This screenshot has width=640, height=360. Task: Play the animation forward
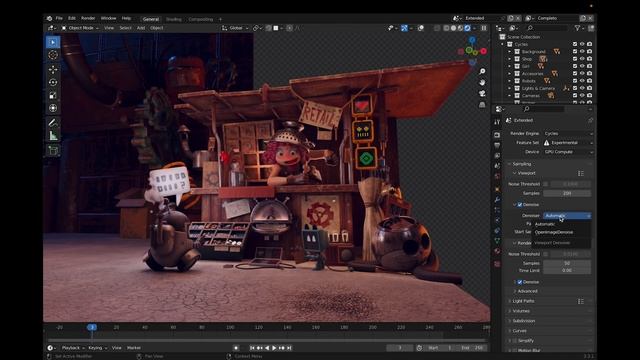point(274,348)
